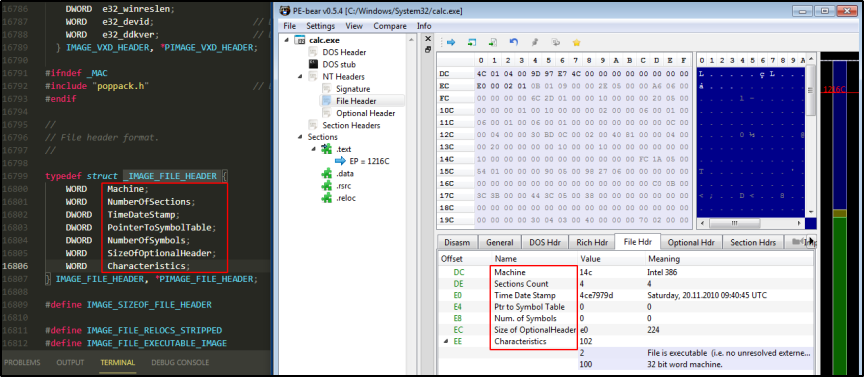The width and height of the screenshot is (864, 377).
Task: Select Signature under NT Headers
Action: tap(353, 89)
